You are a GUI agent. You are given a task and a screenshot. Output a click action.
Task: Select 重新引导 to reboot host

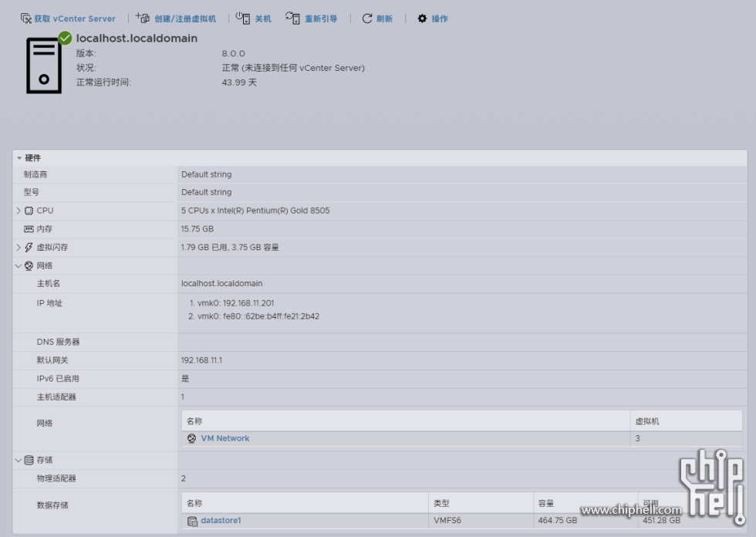coord(321,19)
